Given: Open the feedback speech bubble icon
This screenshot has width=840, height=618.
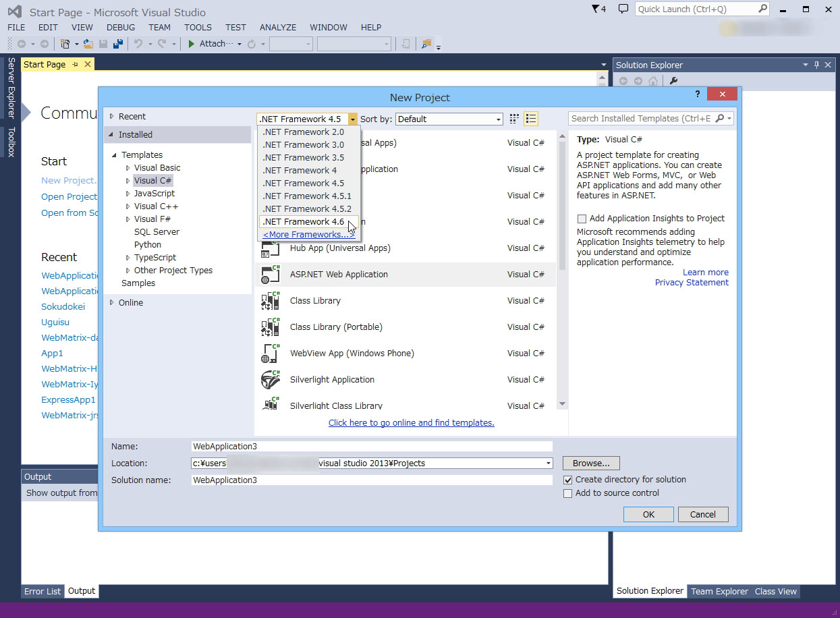Looking at the screenshot, I should click(623, 9).
